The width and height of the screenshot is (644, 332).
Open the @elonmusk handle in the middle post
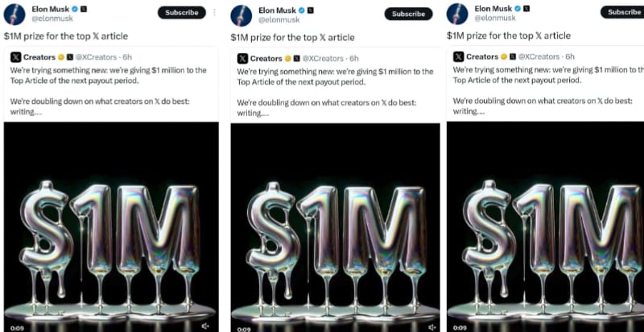pyautogui.click(x=276, y=19)
